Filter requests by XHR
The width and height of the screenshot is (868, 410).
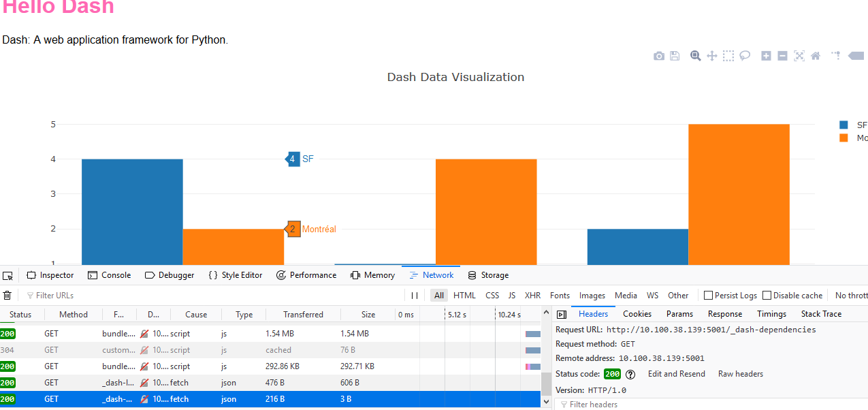tap(533, 296)
